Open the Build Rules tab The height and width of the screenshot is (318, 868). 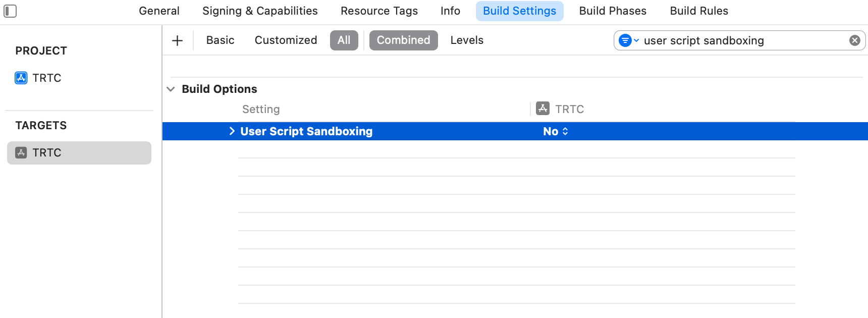point(699,11)
